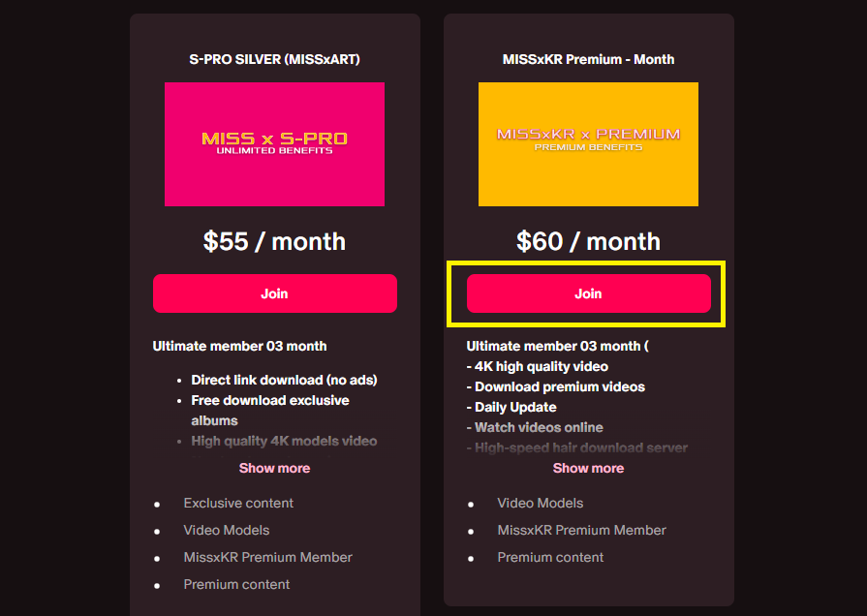Open the pink MISS x S-PRO banner image
Screen dimensions: 867x616
pos(274,144)
